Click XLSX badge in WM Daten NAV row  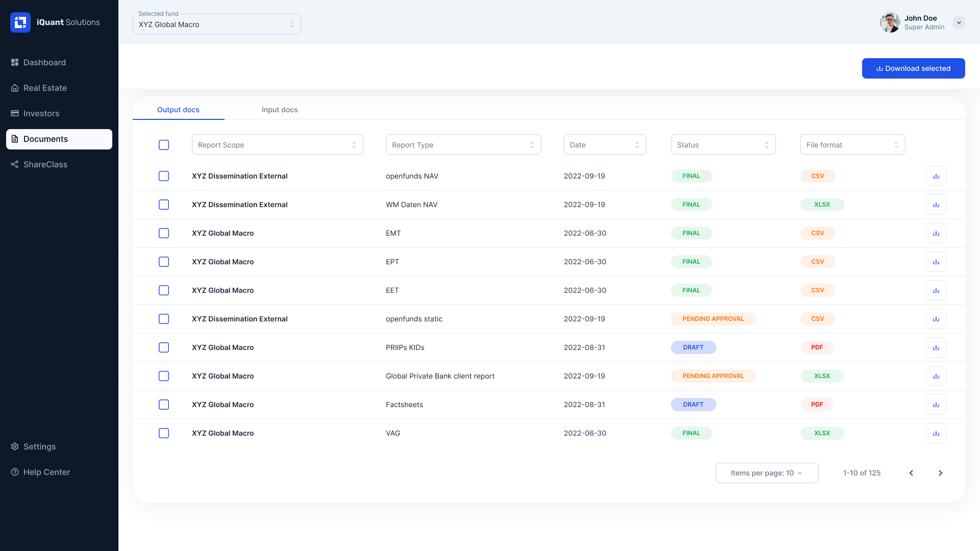822,205
